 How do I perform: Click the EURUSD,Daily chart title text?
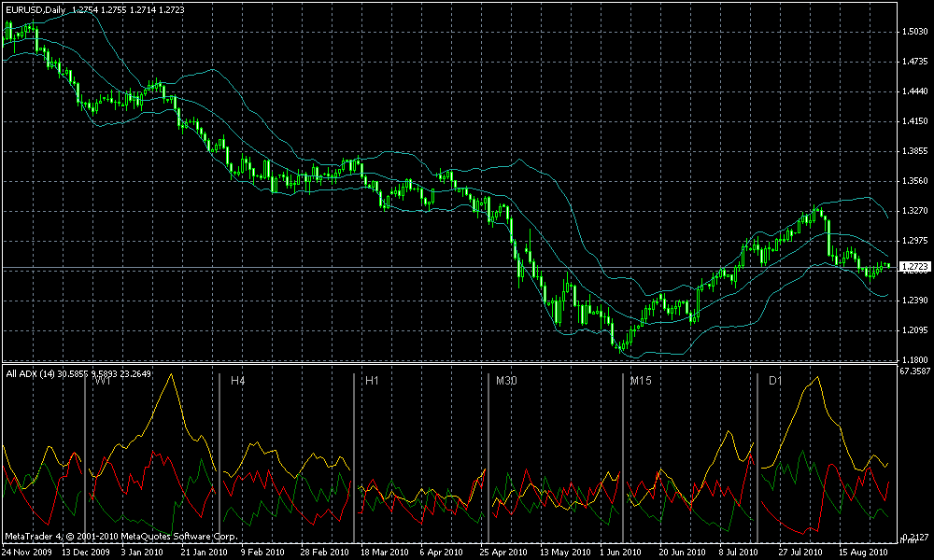click(x=35, y=9)
